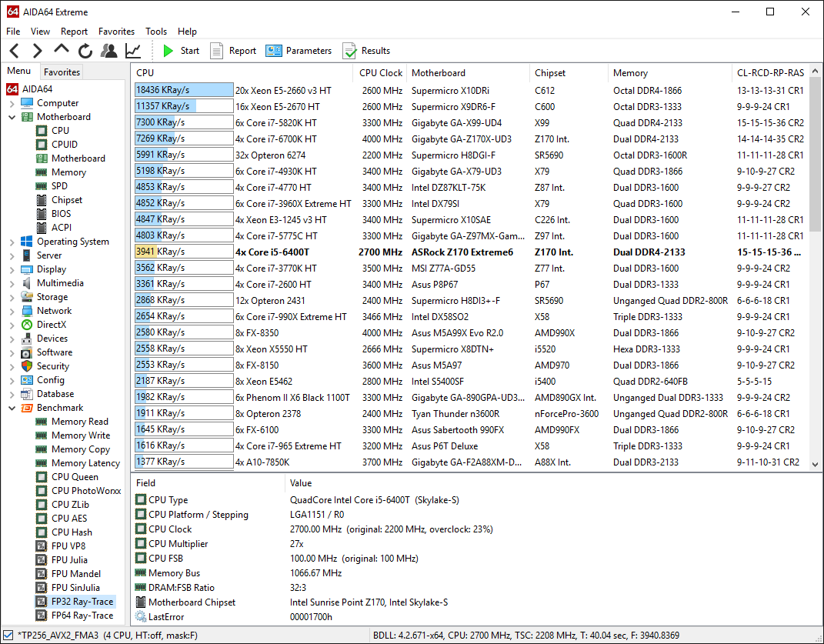The image size is (824, 644).
Task: Click the Report toolbar button
Action: click(x=233, y=51)
